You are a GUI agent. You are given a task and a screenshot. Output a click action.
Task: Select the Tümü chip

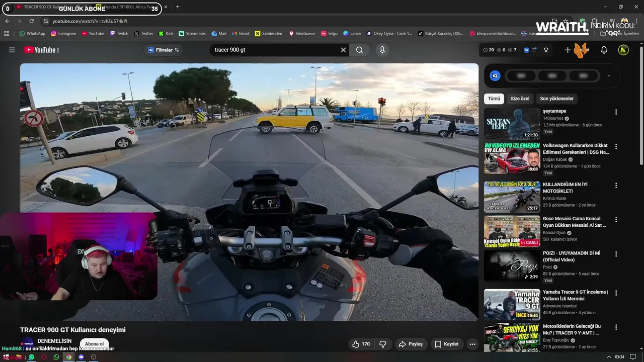(x=494, y=99)
